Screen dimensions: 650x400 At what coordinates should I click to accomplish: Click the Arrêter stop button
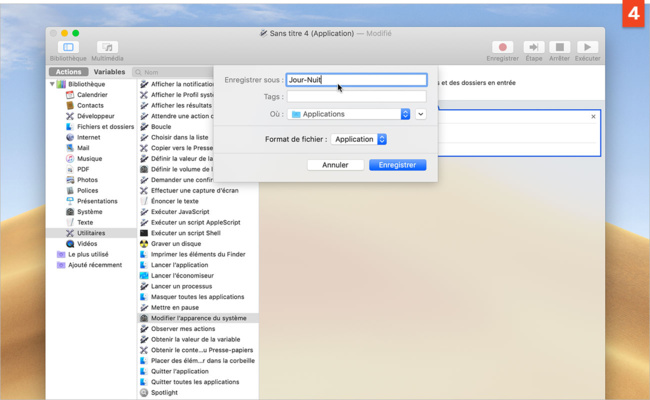[559, 47]
